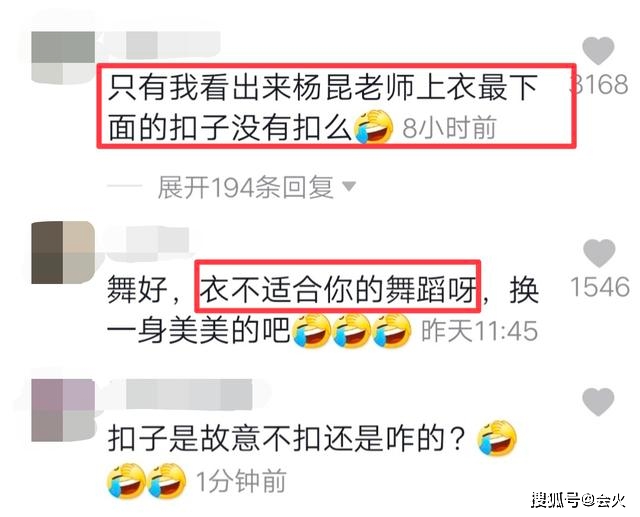The width and height of the screenshot is (640, 517).
Task: Select comment 扣子是故意不扣还是咋的
Action: point(287,438)
